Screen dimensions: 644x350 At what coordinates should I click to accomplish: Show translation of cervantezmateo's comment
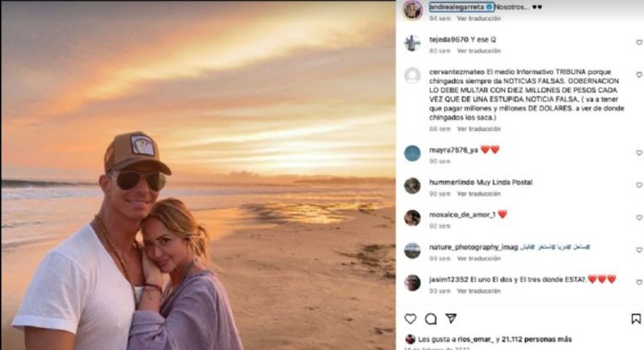[479, 129]
